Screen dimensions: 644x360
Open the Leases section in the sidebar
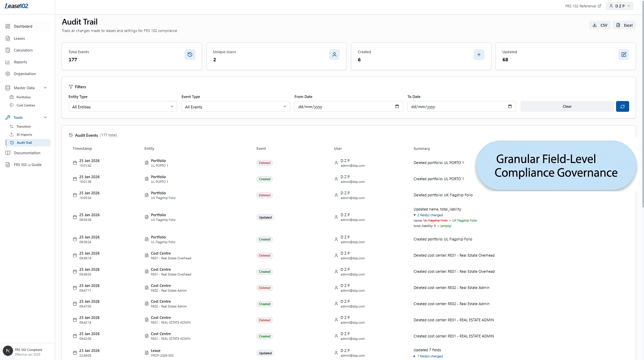[19, 38]
